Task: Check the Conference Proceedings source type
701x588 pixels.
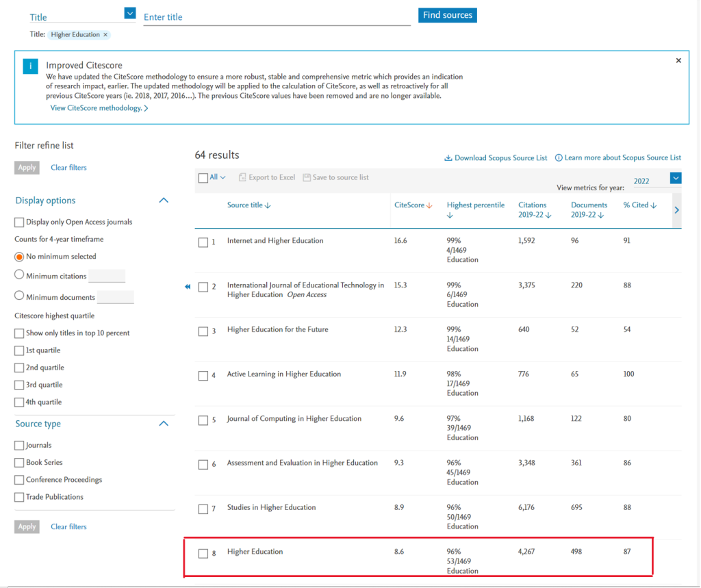Action: (19, 480)
